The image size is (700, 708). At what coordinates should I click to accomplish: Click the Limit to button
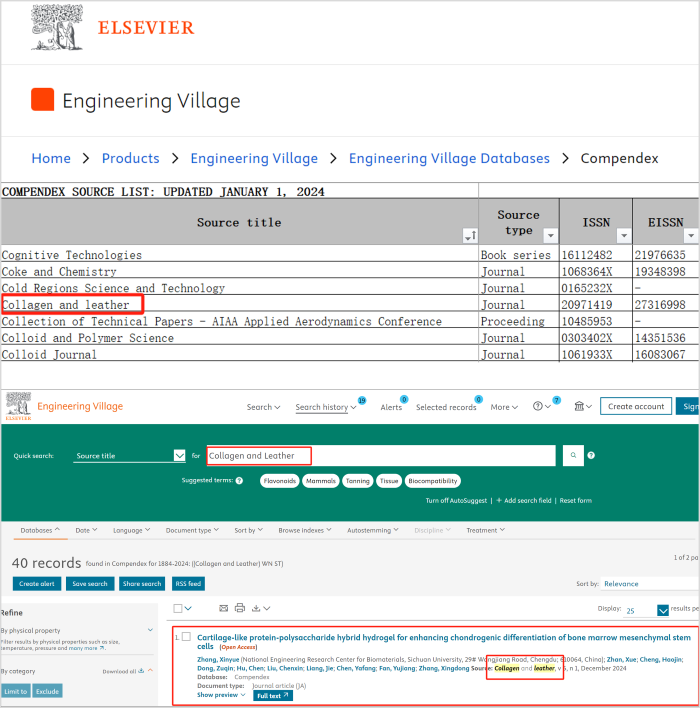point(16,691)
